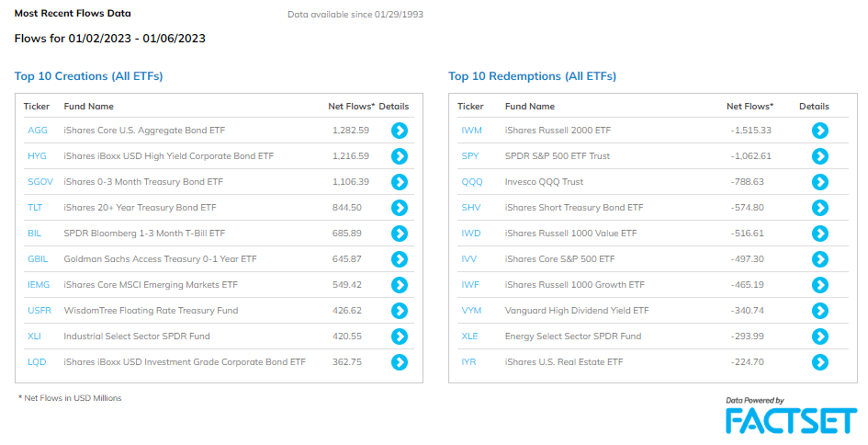Select the SPDR S&P 500 ETF Trust name
Viewport: 868px width, 445px height.
558,156
